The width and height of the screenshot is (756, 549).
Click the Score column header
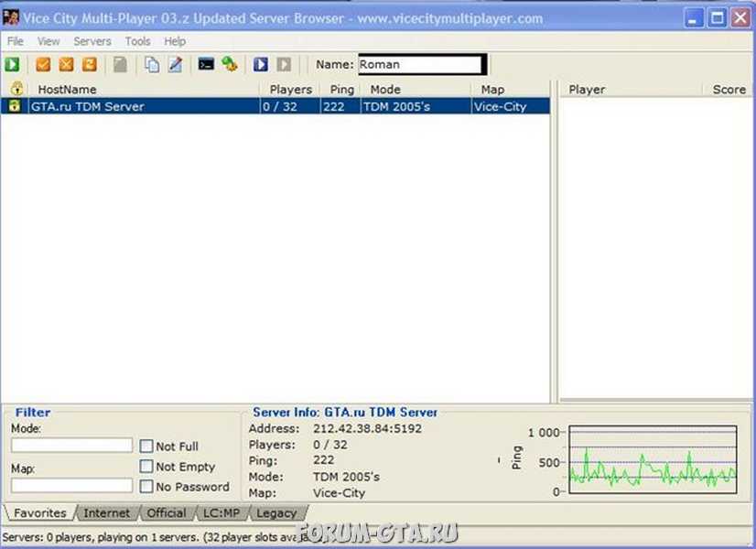pyautogui.click(x=728, y=89)
